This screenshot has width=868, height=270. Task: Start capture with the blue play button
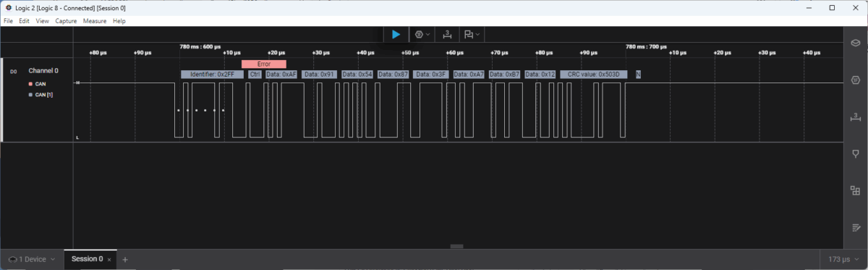pyautogui.click(x=396, y=34)
